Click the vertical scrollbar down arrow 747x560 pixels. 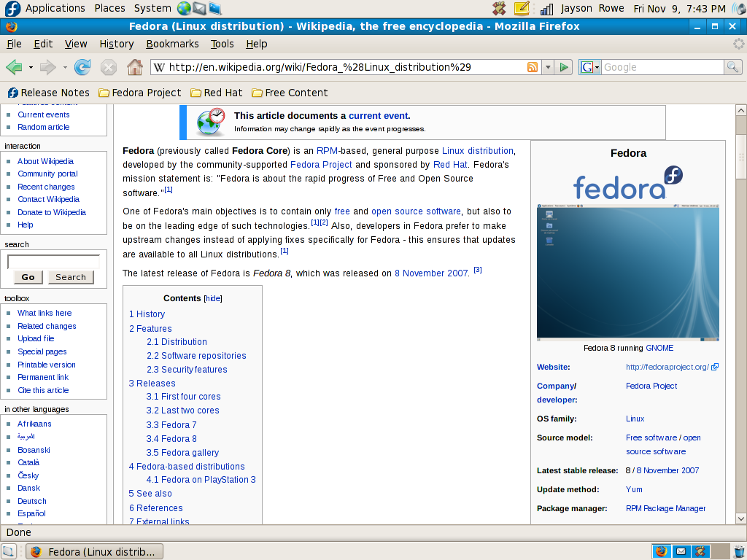click(x=741, y=518)
